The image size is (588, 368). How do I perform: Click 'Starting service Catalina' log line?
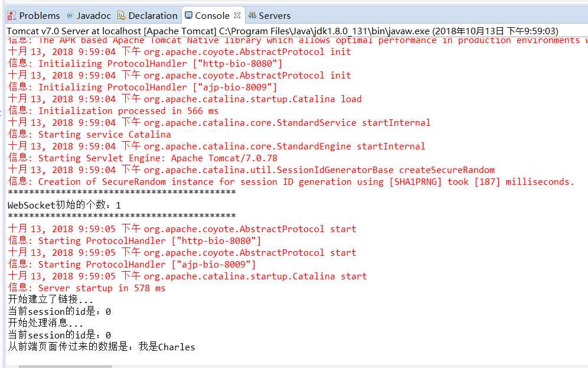pos(89,135)
